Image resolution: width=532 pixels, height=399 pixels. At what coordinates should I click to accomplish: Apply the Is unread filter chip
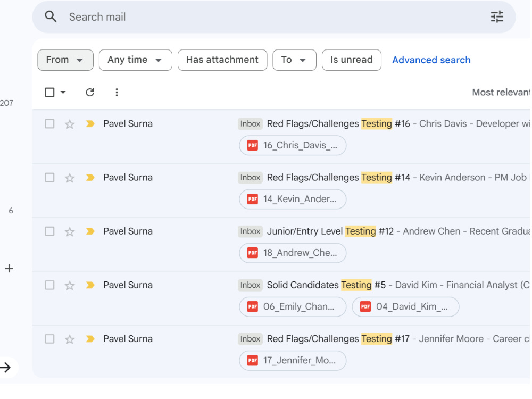352,60
